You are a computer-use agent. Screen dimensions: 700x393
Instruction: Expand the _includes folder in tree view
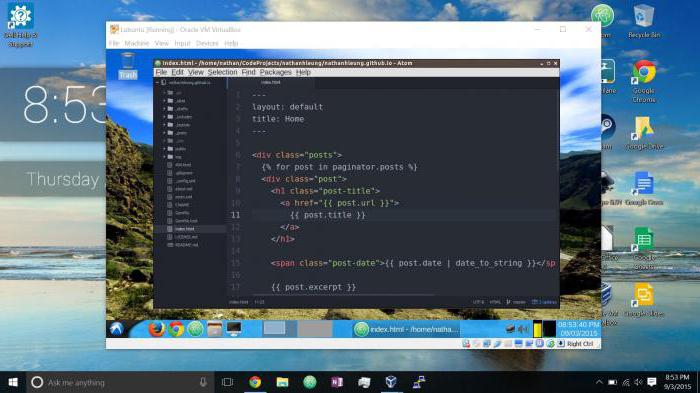point(165,117)
